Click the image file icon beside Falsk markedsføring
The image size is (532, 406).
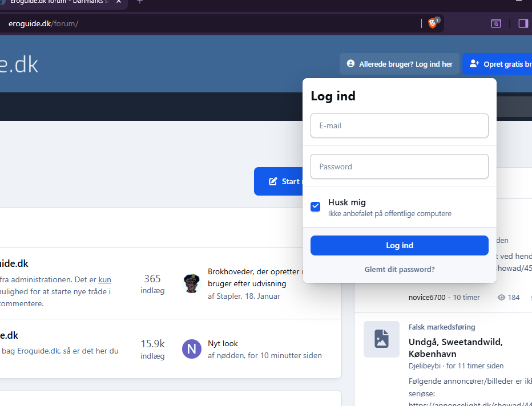[x=381, y=339]
